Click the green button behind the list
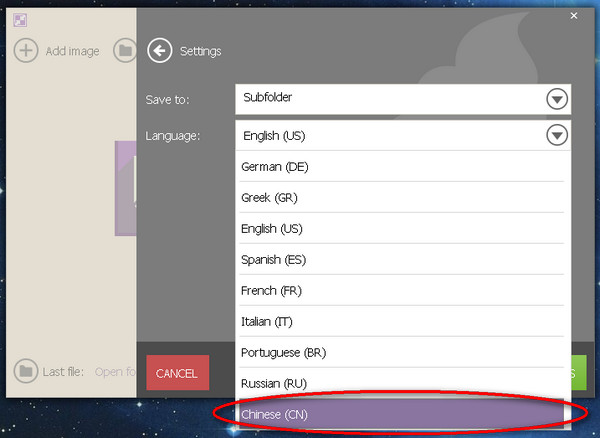This screenshot has height=438, width=600. tap(579, 373)
